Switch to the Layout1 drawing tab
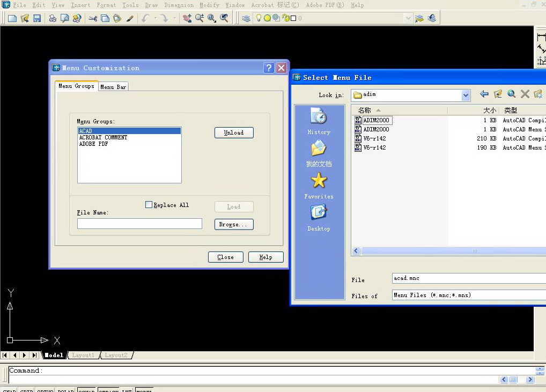546x392 pixels. (83, 355)
